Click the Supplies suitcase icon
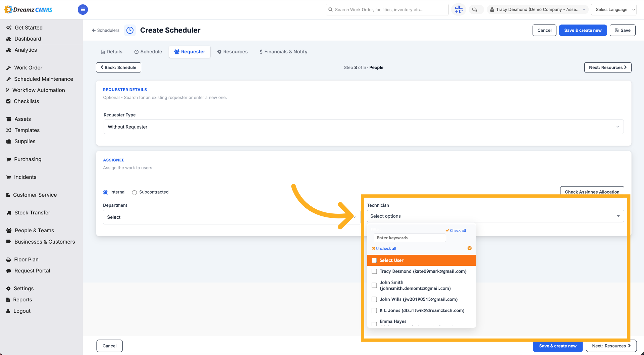Screen dimensions: 644x355 coord(9,142)
